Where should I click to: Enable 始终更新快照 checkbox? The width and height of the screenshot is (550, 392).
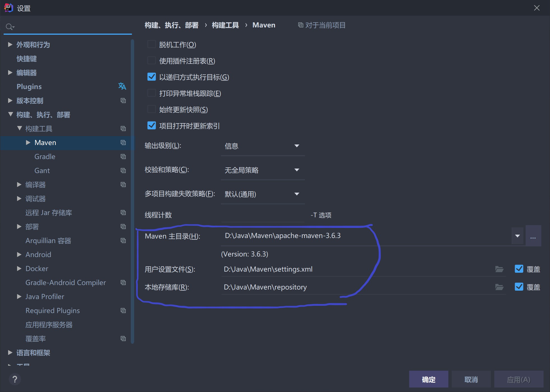point(152,109)
